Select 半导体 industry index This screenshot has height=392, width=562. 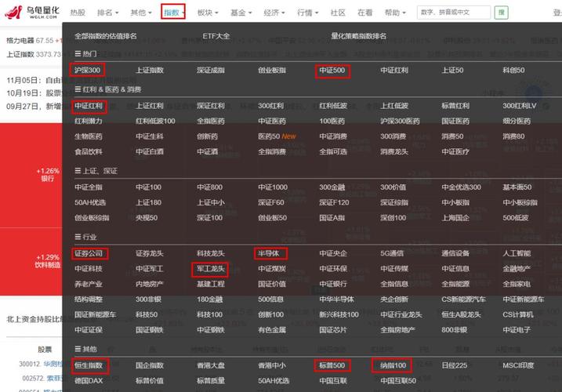[268, 253]
